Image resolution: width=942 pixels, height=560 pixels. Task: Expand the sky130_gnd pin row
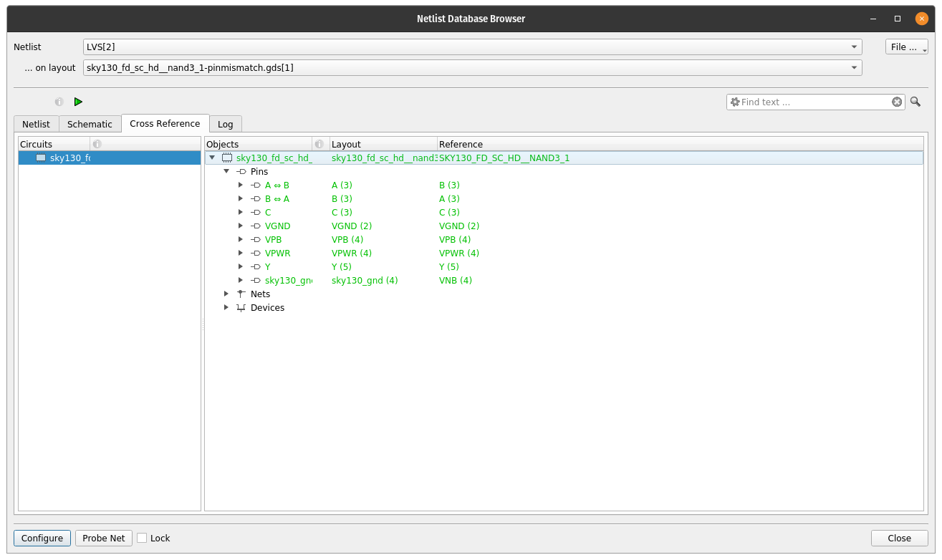click(x=241, y=281)
